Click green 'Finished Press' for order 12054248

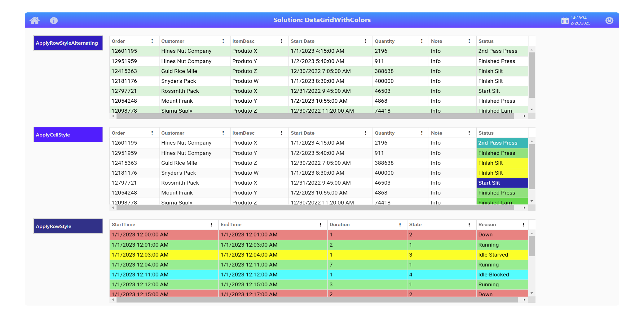[x=502, y=193]
